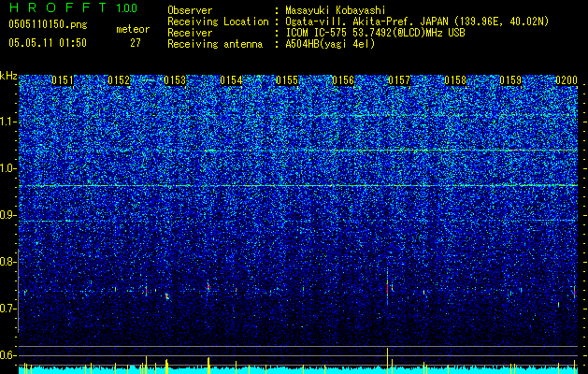Click observer name Masayuki Kobayashi
The width and height of the screenshot is (588, 374).
pos(336,10)
